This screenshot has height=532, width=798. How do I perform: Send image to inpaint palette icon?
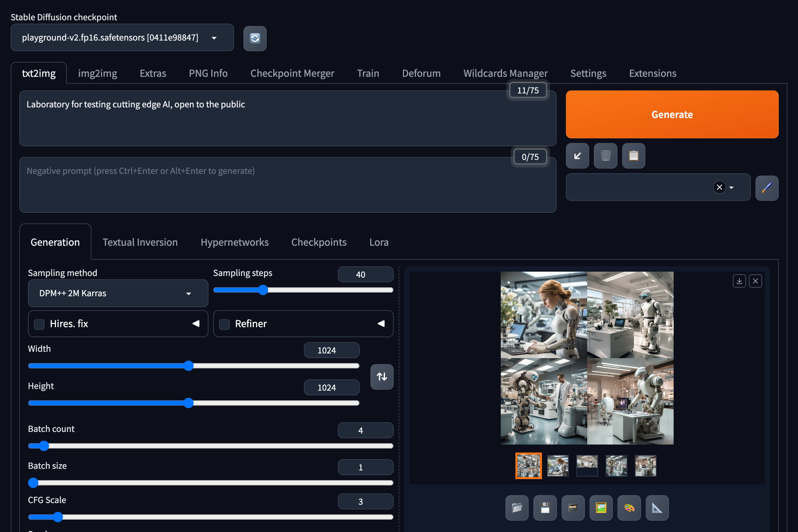(629, 508)
